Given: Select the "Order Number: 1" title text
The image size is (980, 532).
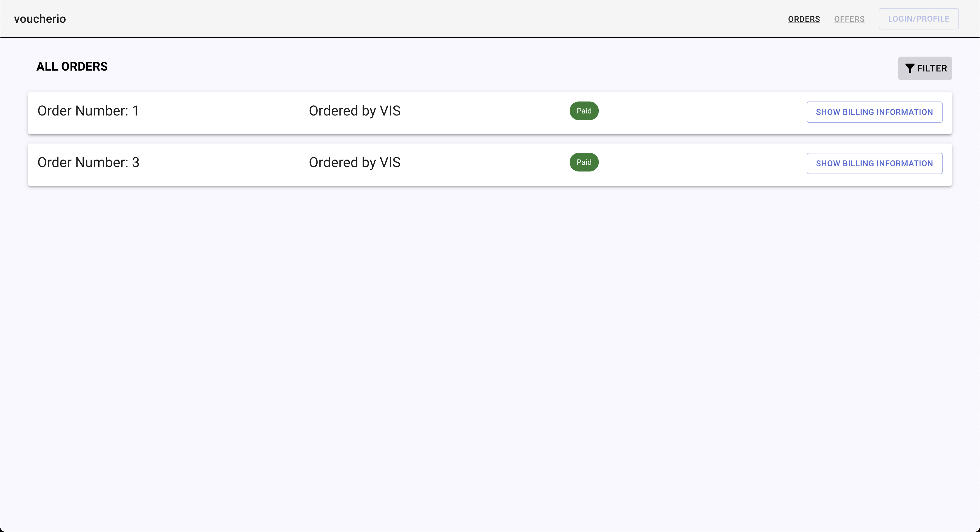Looking at the screenshot, I should click(x=88, y=111).
